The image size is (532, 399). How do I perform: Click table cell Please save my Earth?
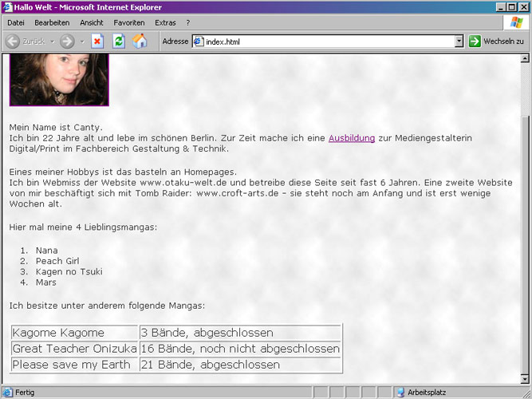[74, 365]
